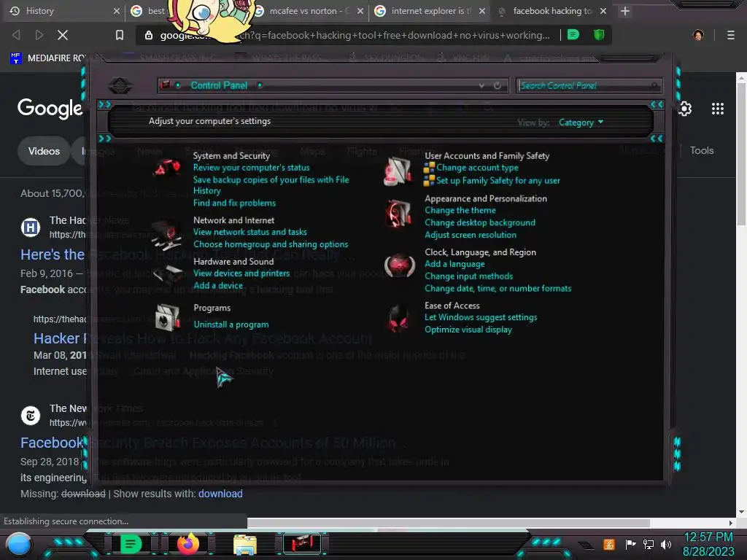The image size is (747, 560).
Task: Click the Show results with download link
Action: pos(220,494)
